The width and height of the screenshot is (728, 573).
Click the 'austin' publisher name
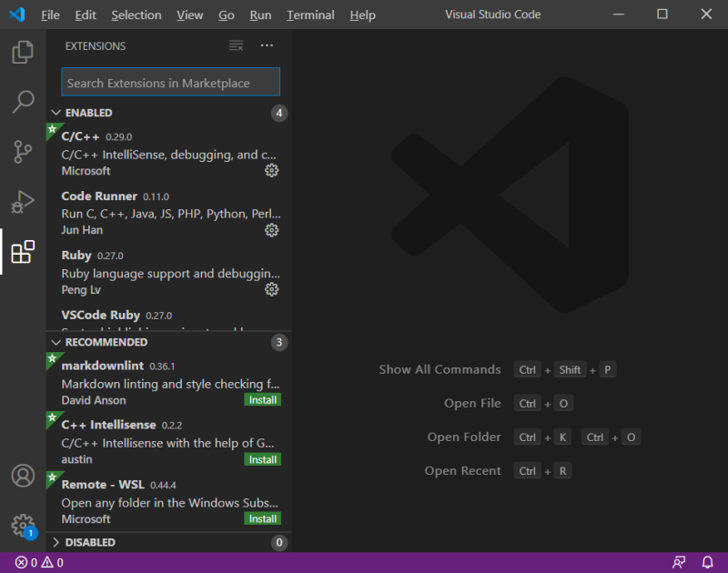click(77, 460)
